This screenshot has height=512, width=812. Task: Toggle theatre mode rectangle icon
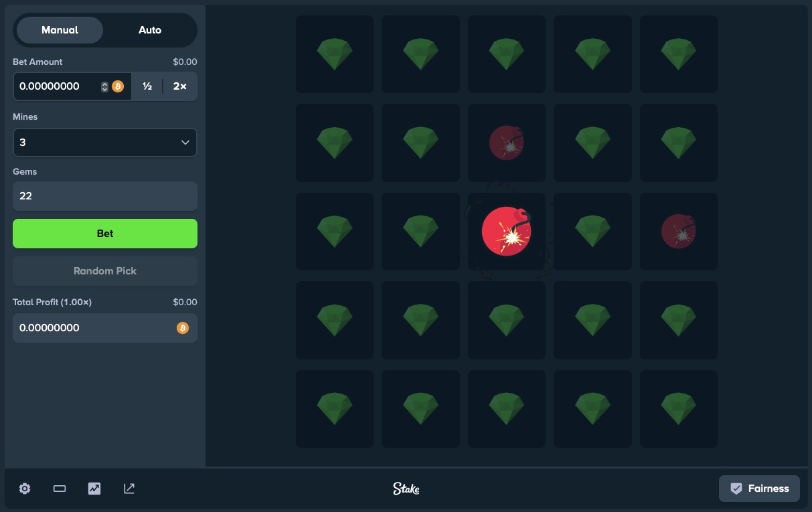click(60, 489)
